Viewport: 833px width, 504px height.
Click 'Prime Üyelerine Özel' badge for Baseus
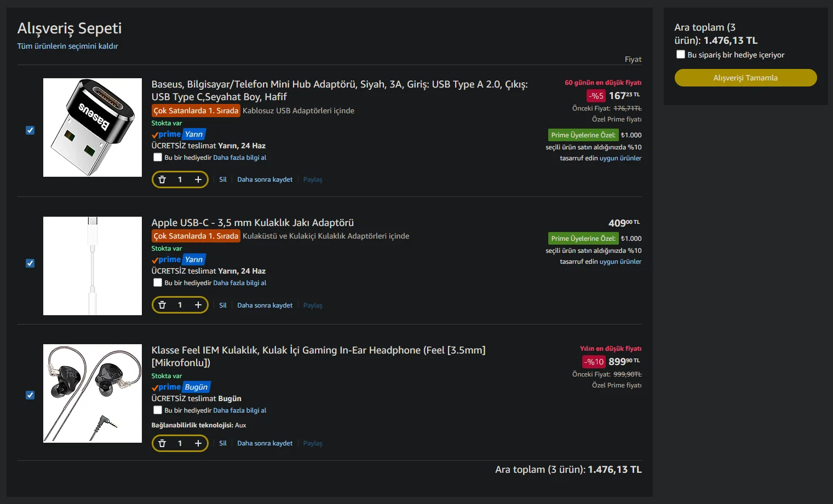tap(583, 135)
